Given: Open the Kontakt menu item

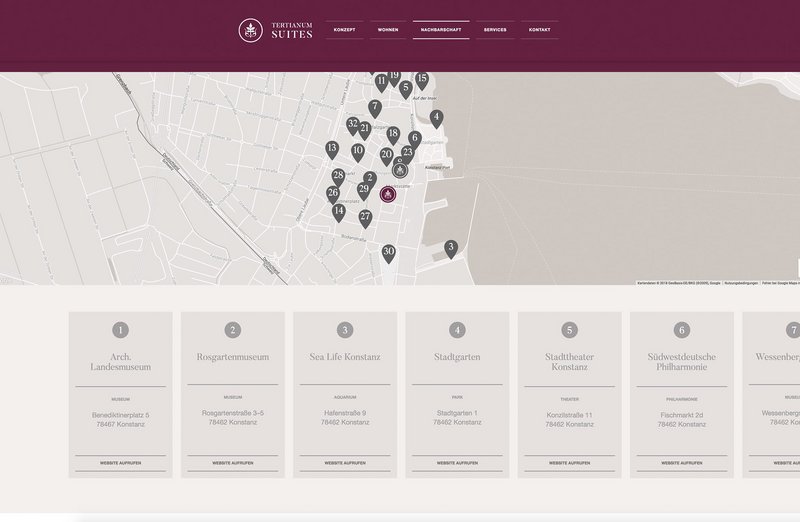Looking at the screenshot, I should click(x=539, y=30).
